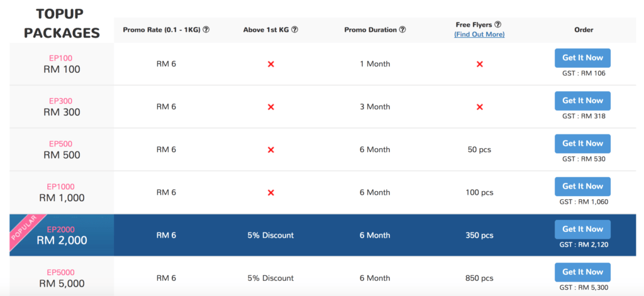Choose Get It Now for EP1000
644x296 pixels.
(x=582, y=187)
